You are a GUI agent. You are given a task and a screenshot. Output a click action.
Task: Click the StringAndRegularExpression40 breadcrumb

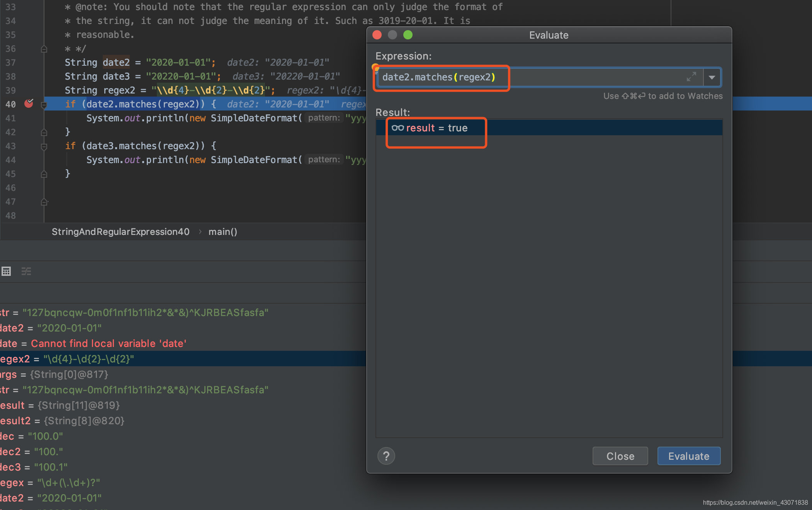tap(121, 232)
